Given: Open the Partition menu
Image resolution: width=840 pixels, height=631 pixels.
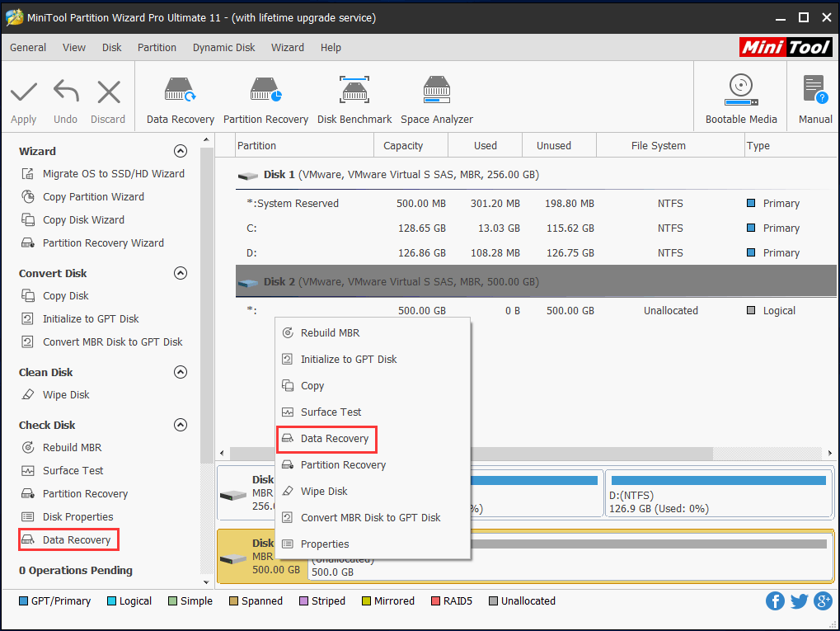Looking at the screenshot, I should coord(157,48).
